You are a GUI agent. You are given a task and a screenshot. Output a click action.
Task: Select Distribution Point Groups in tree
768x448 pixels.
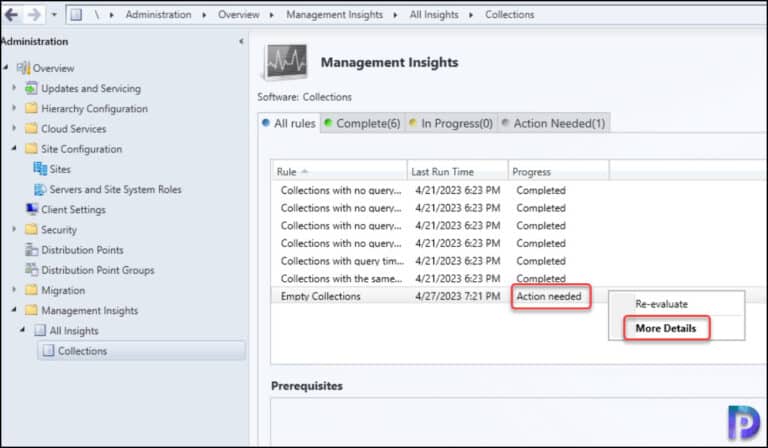click(97, 270)
